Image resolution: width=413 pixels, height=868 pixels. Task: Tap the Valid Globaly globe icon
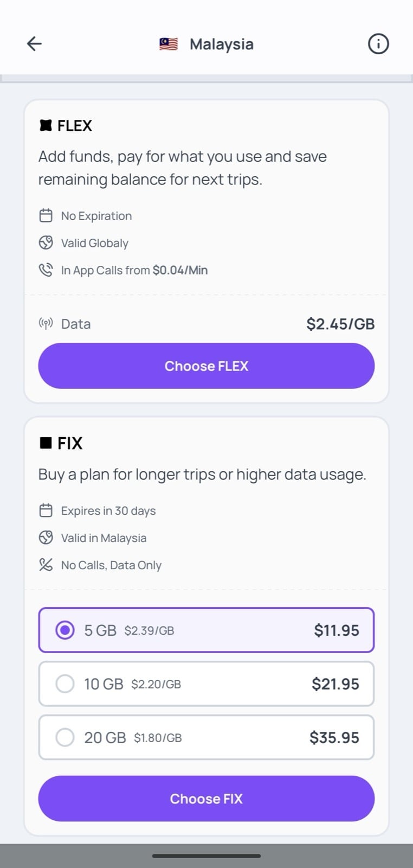(46, 243)
